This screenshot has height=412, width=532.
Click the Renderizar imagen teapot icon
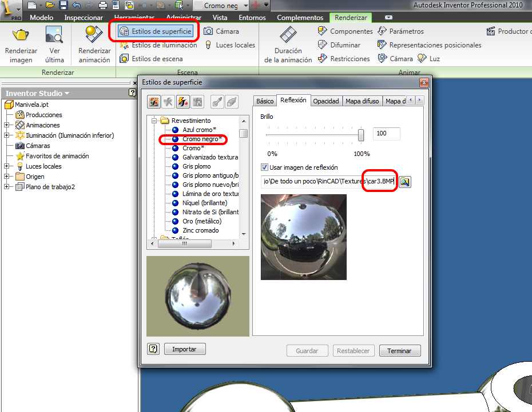coord(21,35)
